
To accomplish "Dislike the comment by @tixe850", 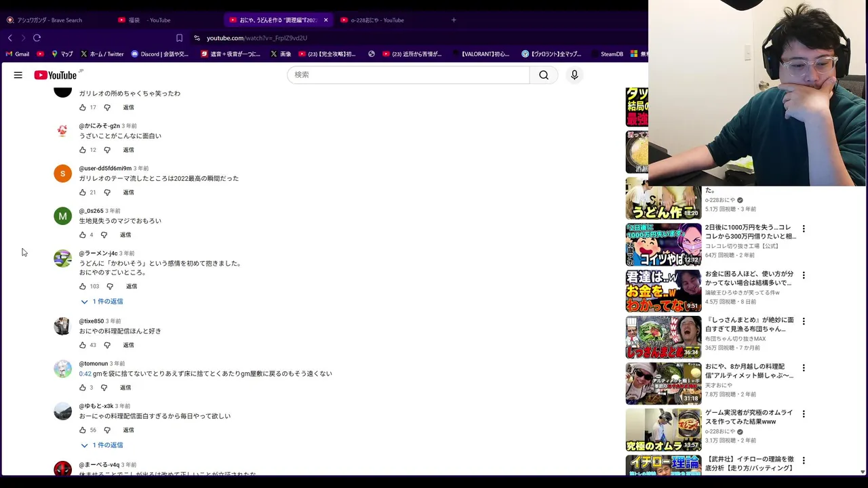I will click(107, 345).
